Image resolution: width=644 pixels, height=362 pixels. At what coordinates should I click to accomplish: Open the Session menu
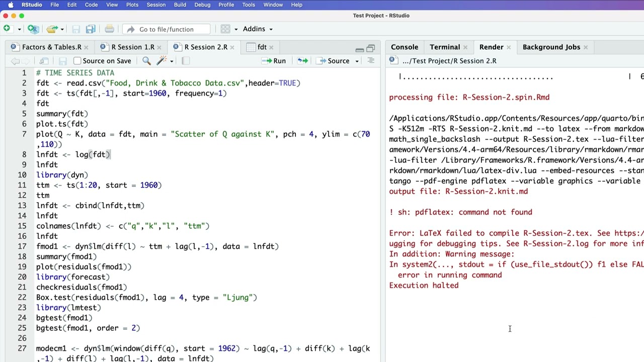click(x=156, y=5)
